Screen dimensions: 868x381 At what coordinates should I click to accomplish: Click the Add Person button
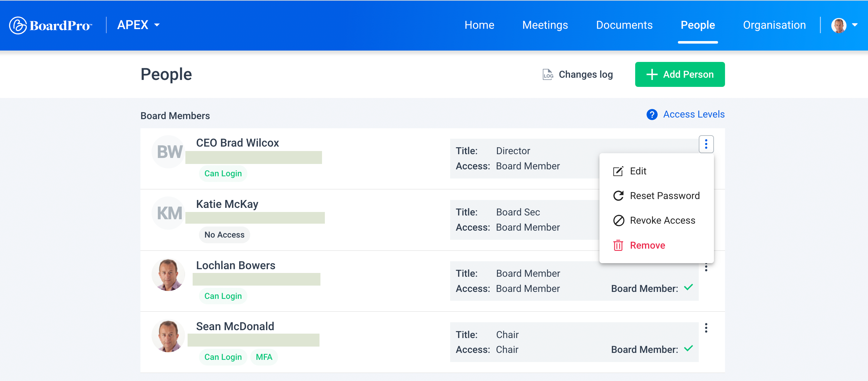(x=680, y=74)
